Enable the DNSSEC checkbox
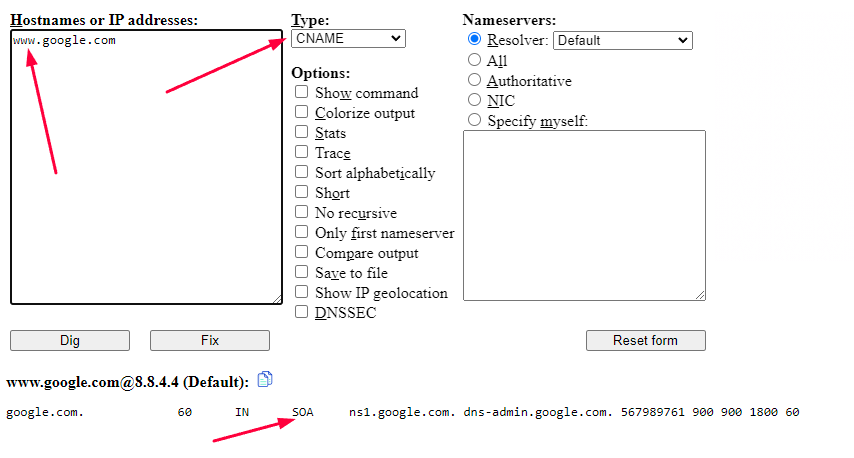The width and height of the screenshot is (854, 458). pyautogui.click(x=301, y=312)
